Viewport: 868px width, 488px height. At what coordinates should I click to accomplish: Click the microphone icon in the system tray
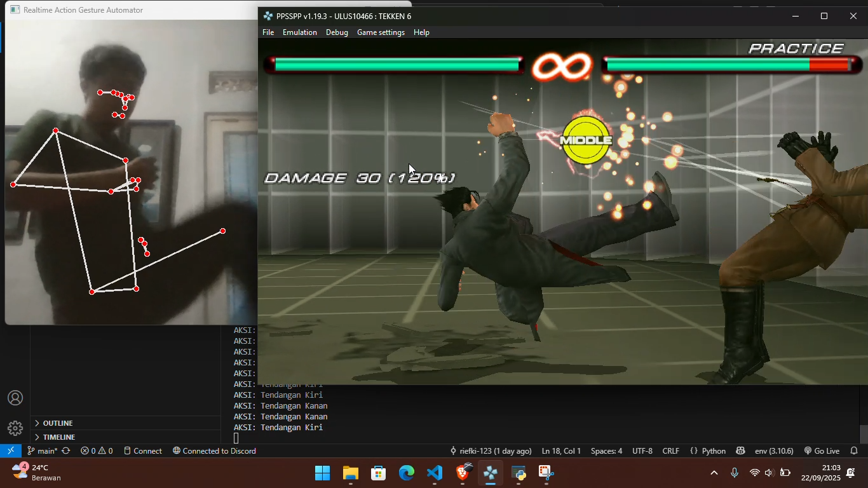click(735, 473)
